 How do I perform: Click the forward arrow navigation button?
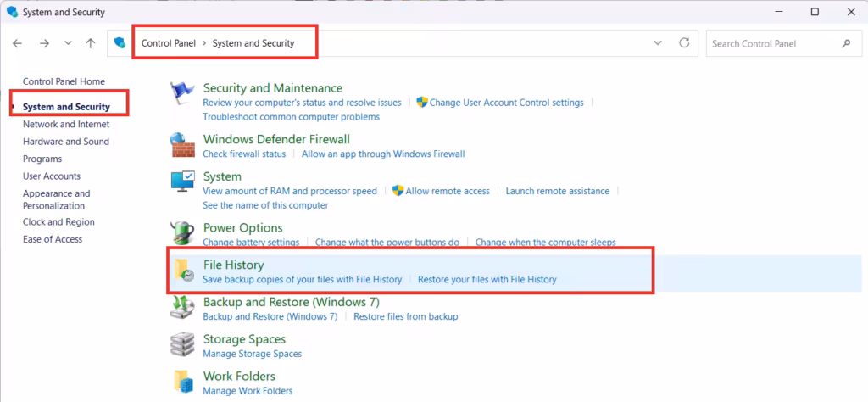tap(44, 43)
